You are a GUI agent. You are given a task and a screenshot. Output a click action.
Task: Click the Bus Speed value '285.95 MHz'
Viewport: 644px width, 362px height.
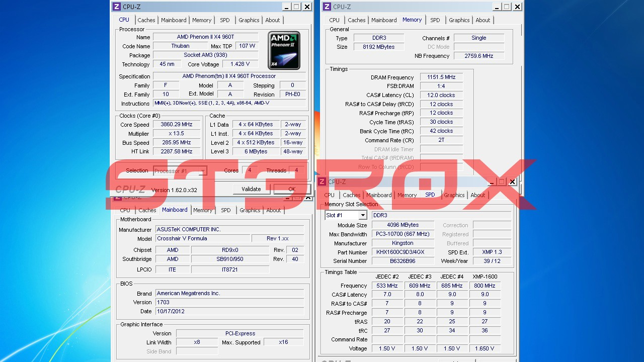pyautogui.click(x=177, y=142)
